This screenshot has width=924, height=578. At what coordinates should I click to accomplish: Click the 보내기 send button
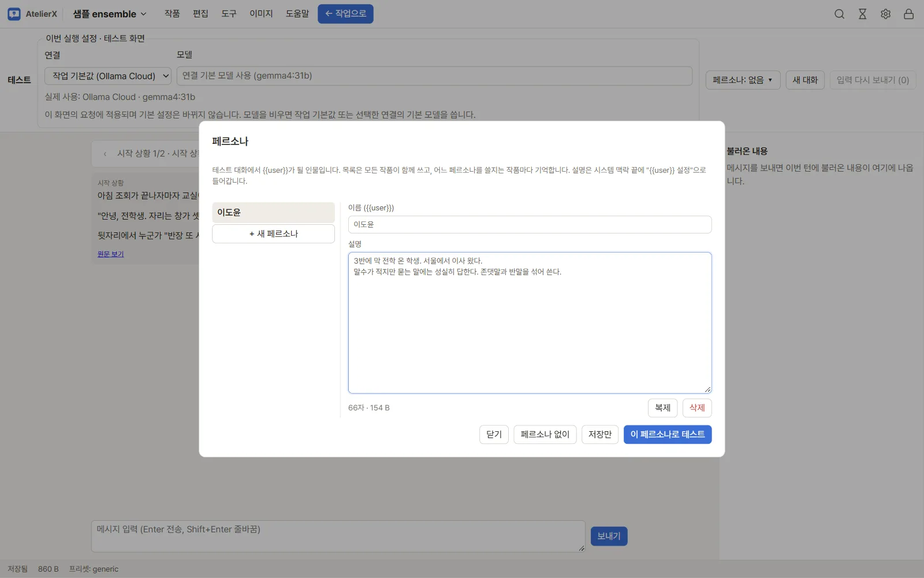(x=609, y=536)
